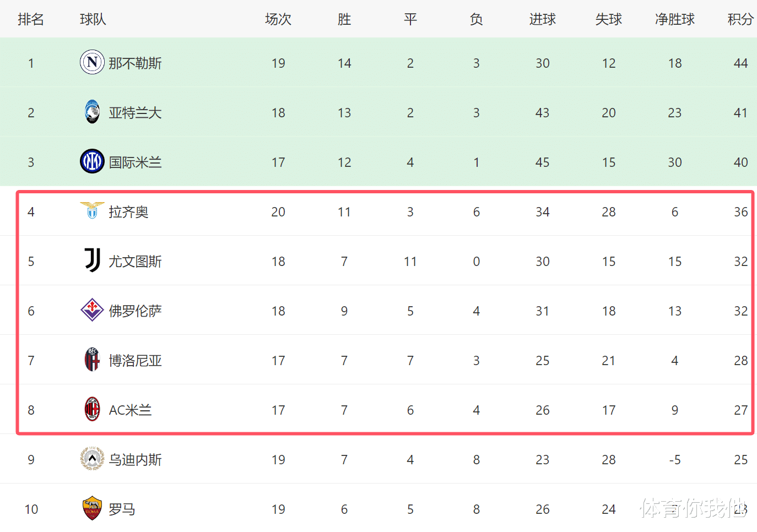Sort by 净胜球 column header
Image resolution: width=757 pixels, height=532 pixels.
tap(675, 19)
